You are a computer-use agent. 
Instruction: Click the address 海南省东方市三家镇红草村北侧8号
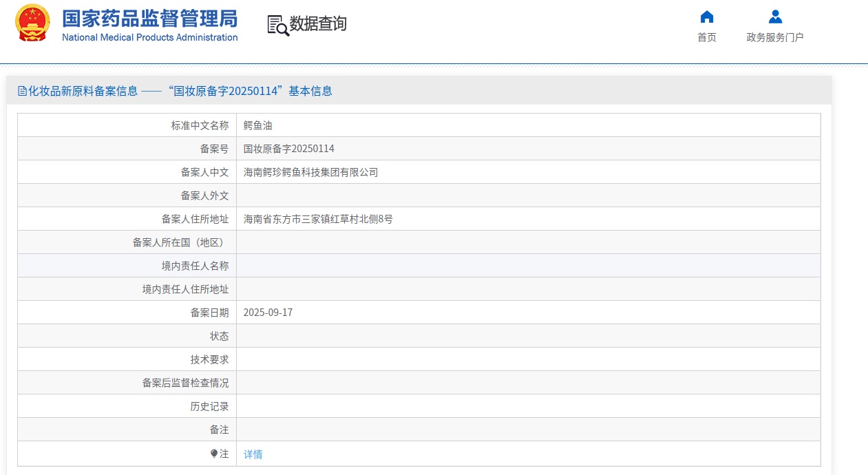(318, 219)
